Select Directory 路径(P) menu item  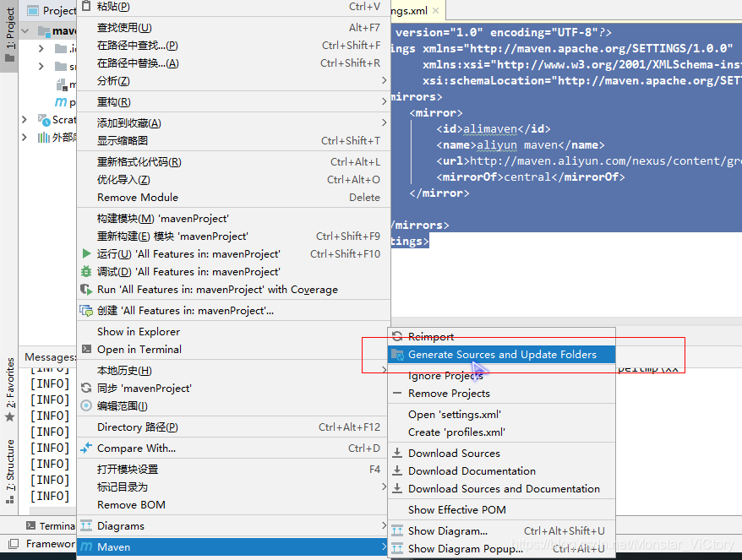coord(234,427)
